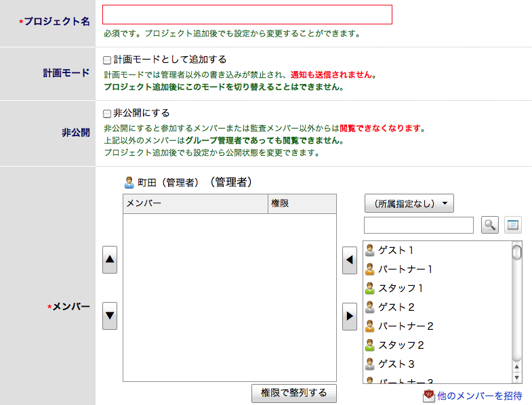Open the (所属指定なし) dropdown
The image size is (532, 405).
pos(409,203)
